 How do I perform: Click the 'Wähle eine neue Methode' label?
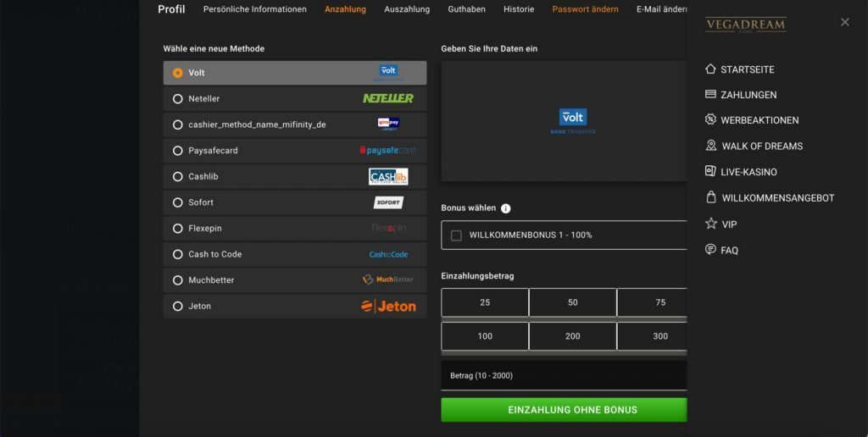(214, 48)
